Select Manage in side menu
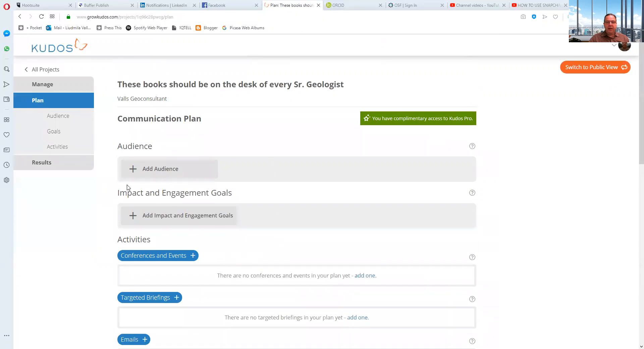 54,84
